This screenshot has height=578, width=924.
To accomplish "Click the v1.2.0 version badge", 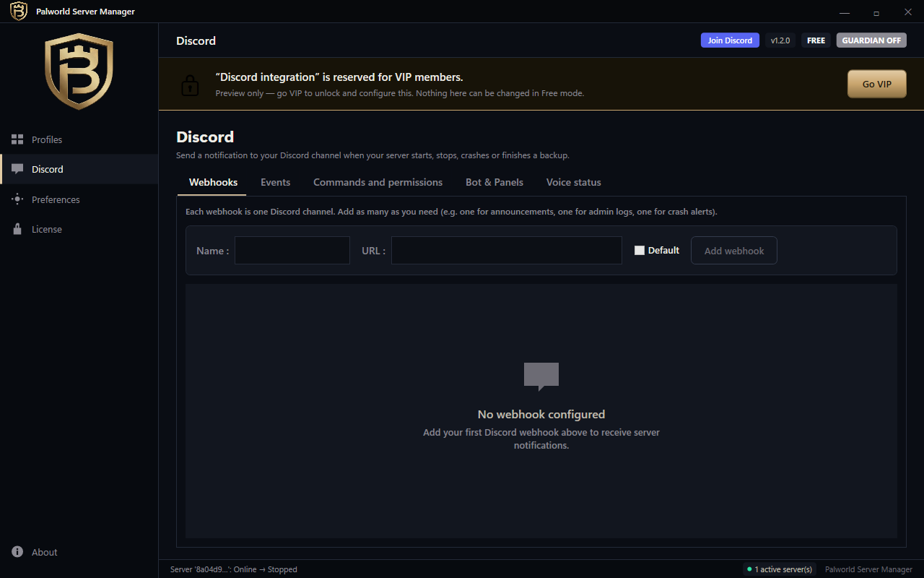I will pos(780,40).
